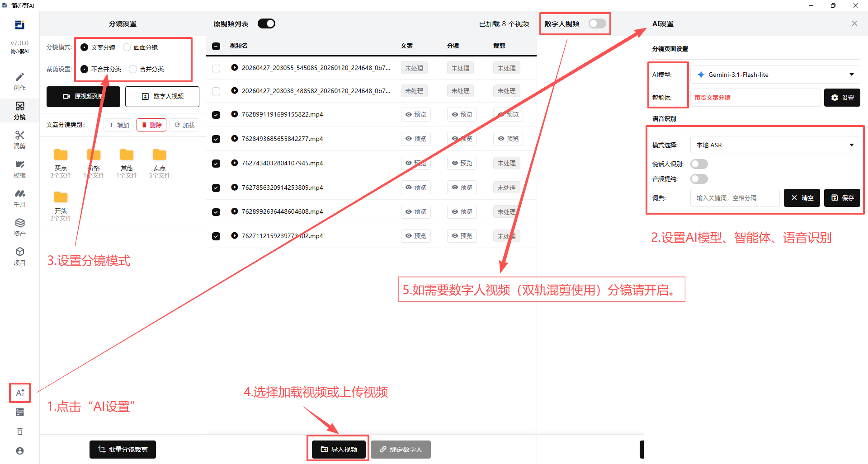
Task: Toggle the 原视频列表 switch
Action: point(266,23)
